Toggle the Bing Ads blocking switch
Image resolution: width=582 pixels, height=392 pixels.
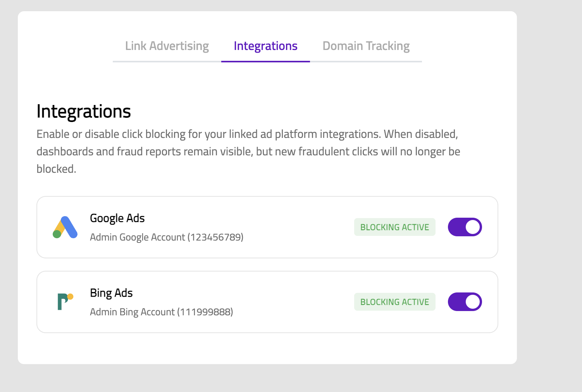465,302
